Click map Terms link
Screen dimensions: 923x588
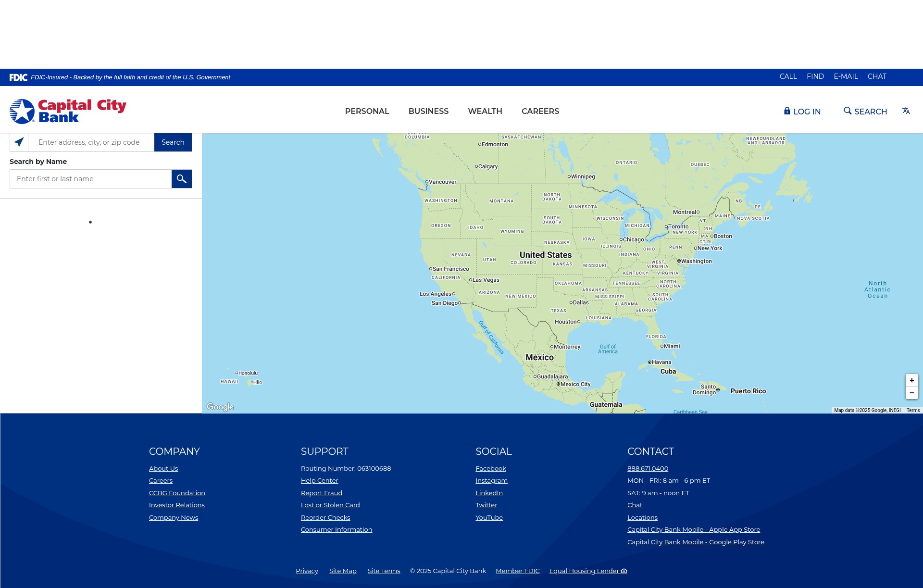[x=913, y=410]
